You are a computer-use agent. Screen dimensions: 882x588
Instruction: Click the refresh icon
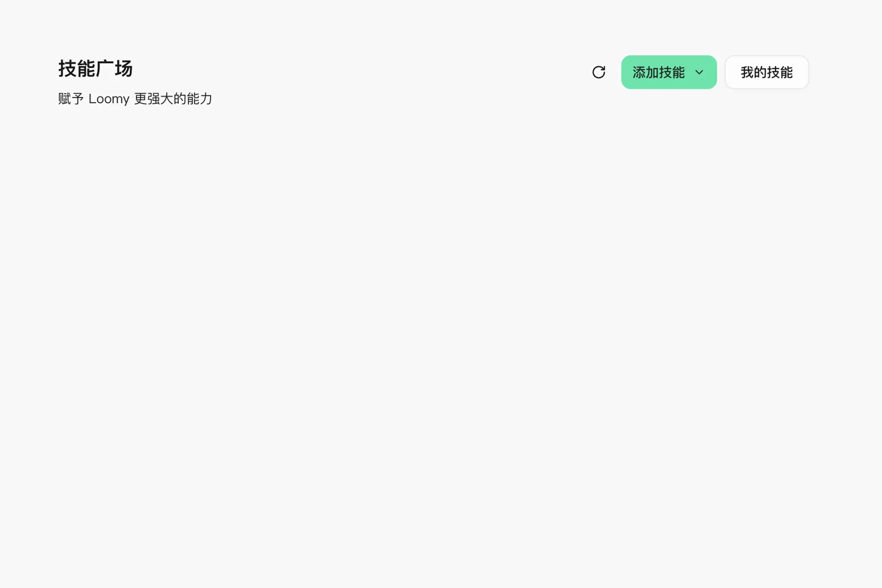pyautogui.click(x=599, y=72)
